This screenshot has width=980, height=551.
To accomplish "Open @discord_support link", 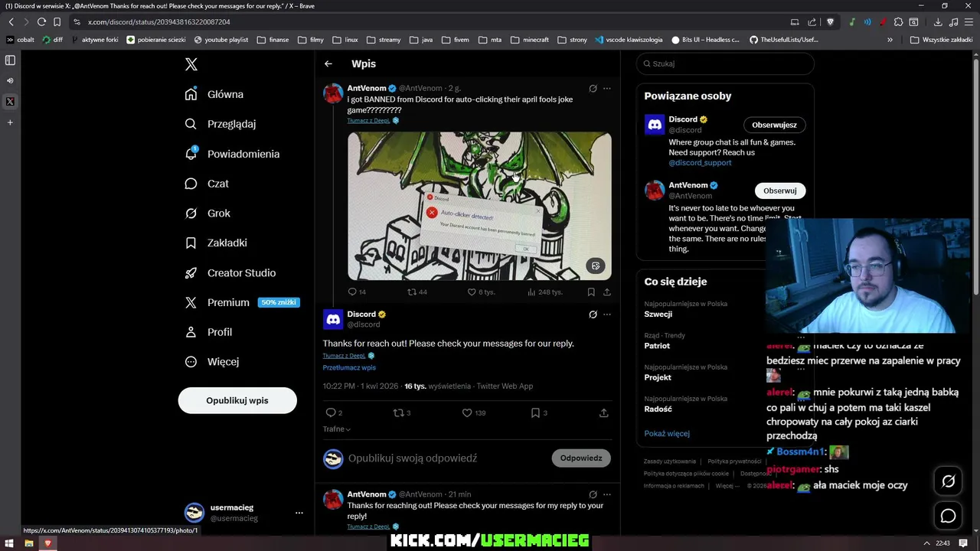I will (700, 163).
